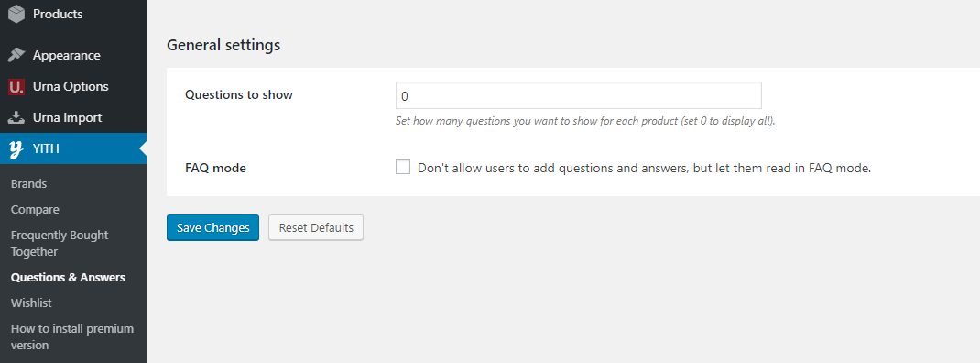Click the Products box icon
980x363 pixels.
click(x=16, y=14)
